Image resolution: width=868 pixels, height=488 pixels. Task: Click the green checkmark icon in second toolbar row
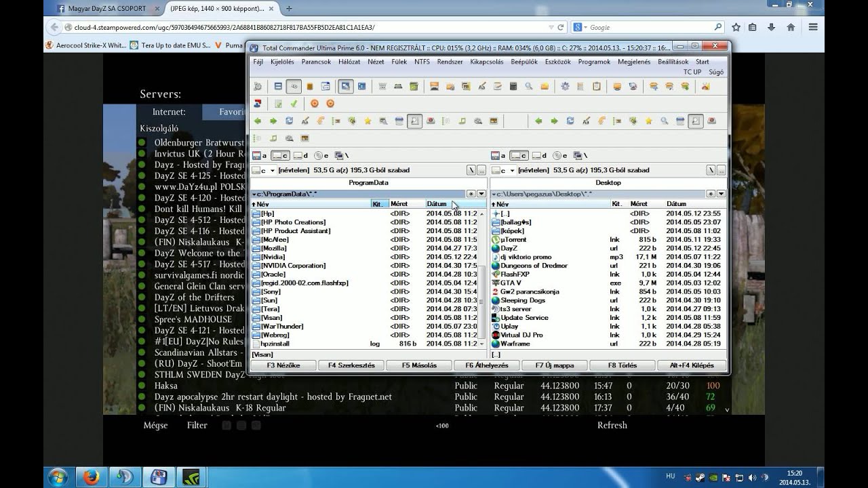click(x=294, y=104)
